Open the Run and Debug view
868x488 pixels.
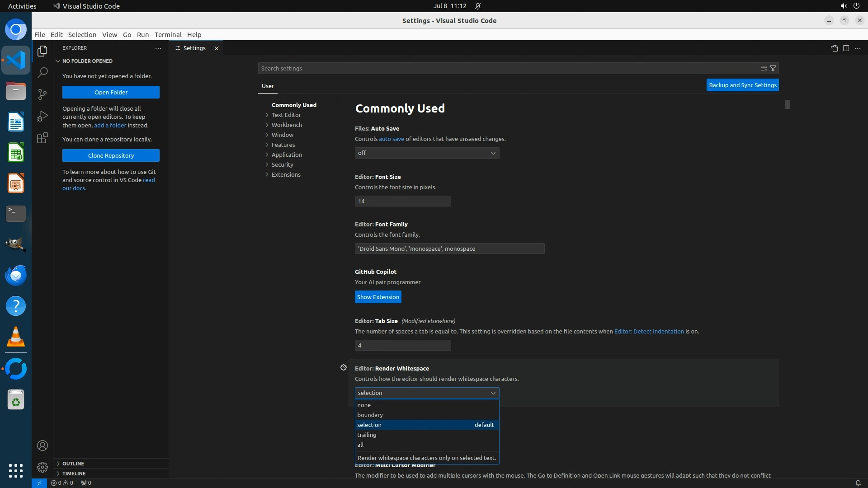pos(42,116)
